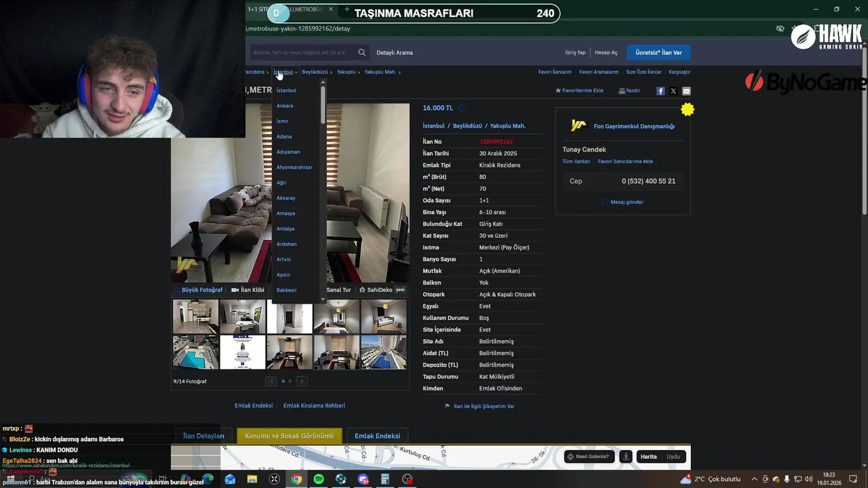Image resolution: width=868 pixels, height=488 pixels.
Task: Click Street View pegman on map
Action: (x=625, y=457)
